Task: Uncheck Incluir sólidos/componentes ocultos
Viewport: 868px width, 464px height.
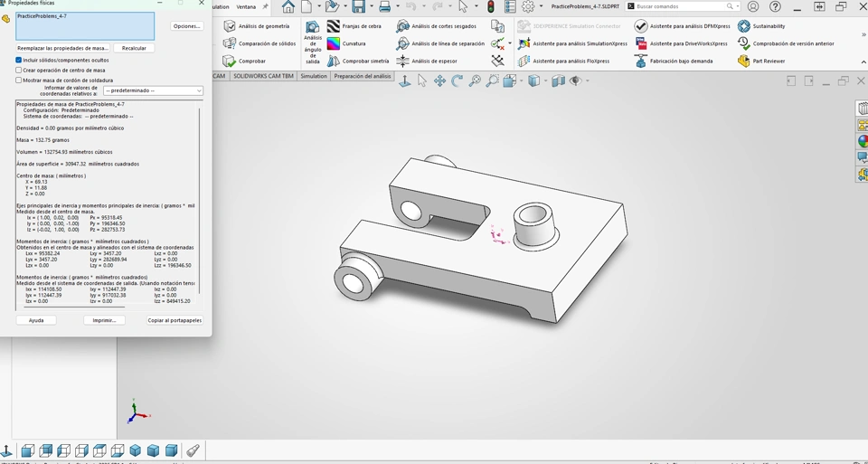Action: pyautogui.click(x=19, y=60)
